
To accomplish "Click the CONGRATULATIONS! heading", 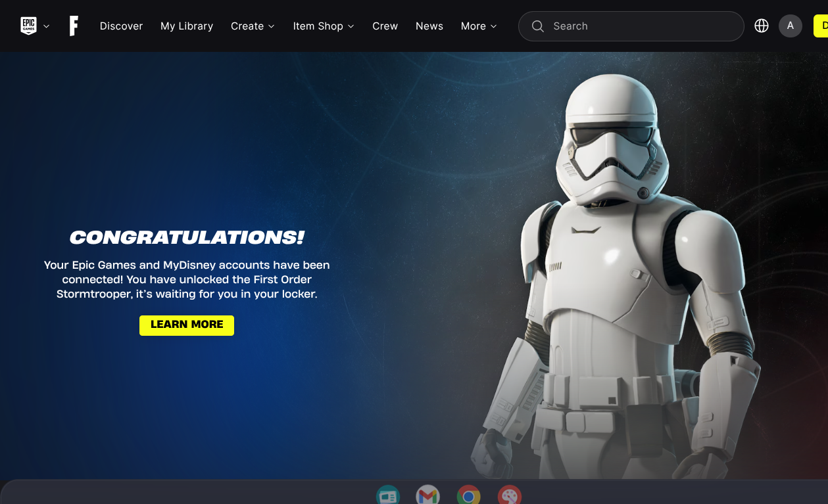I will (187, 237).
